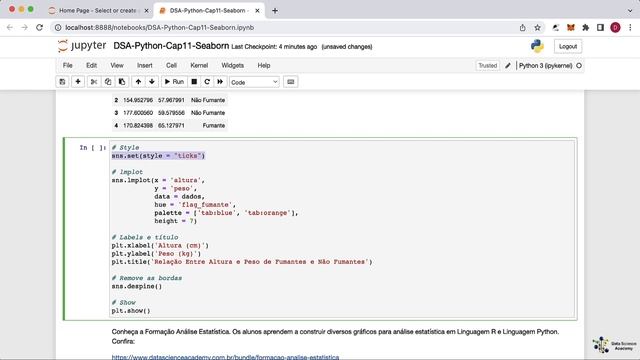Open the File menu
This screenshot has width=640, height=360.
68,65
